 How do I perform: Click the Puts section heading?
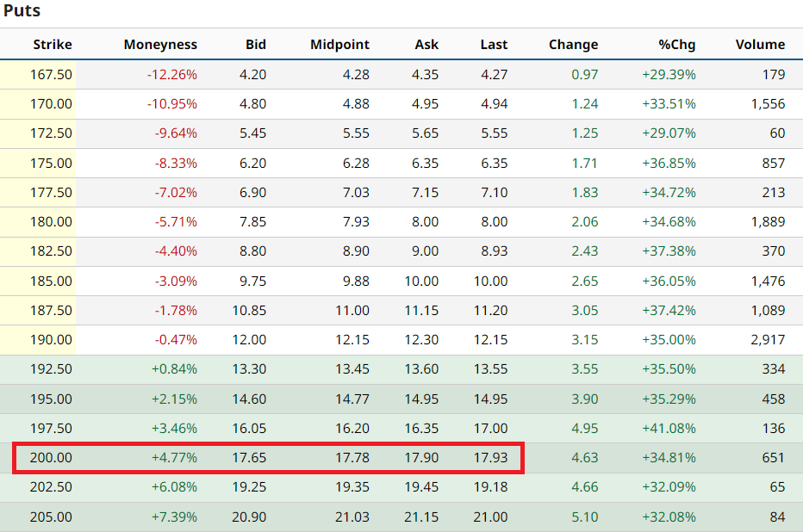[x=21, y=11]
